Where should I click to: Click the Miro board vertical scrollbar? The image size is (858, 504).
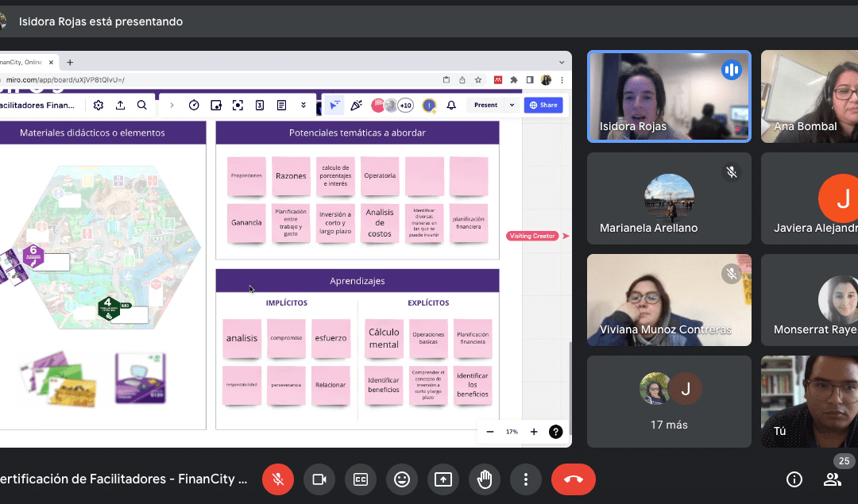[570, 388]
